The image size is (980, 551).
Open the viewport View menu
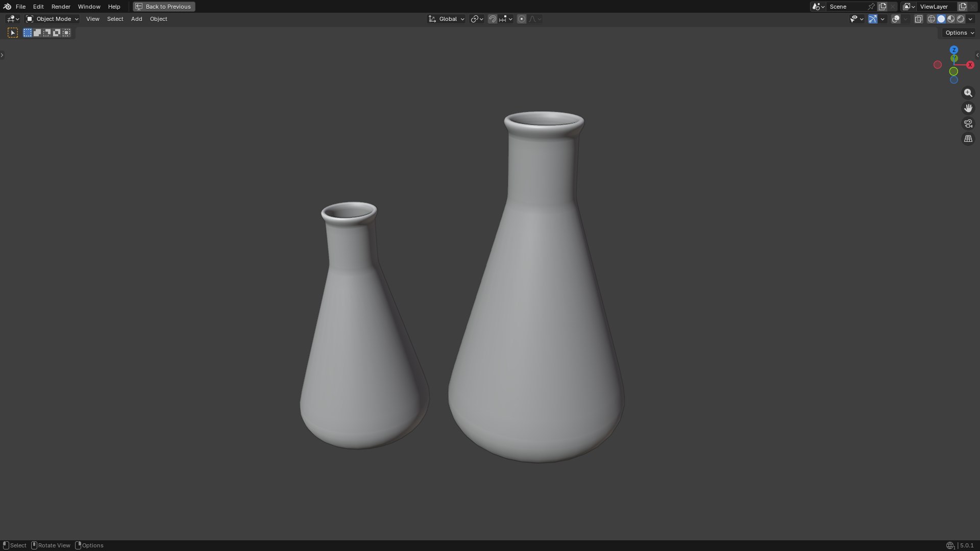92,19
